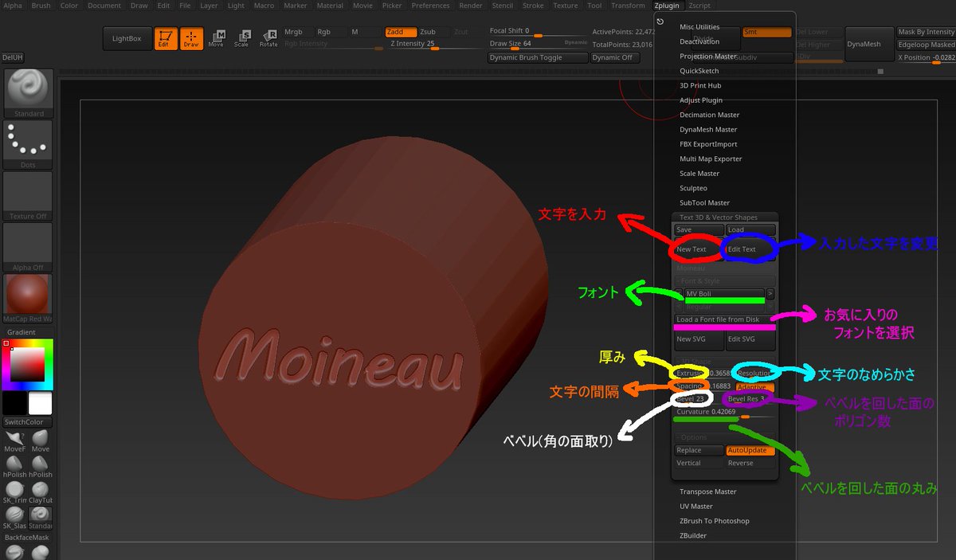Expand the Transpose Master section
This screenshot has height=560, width=956.
pos(708,491)
